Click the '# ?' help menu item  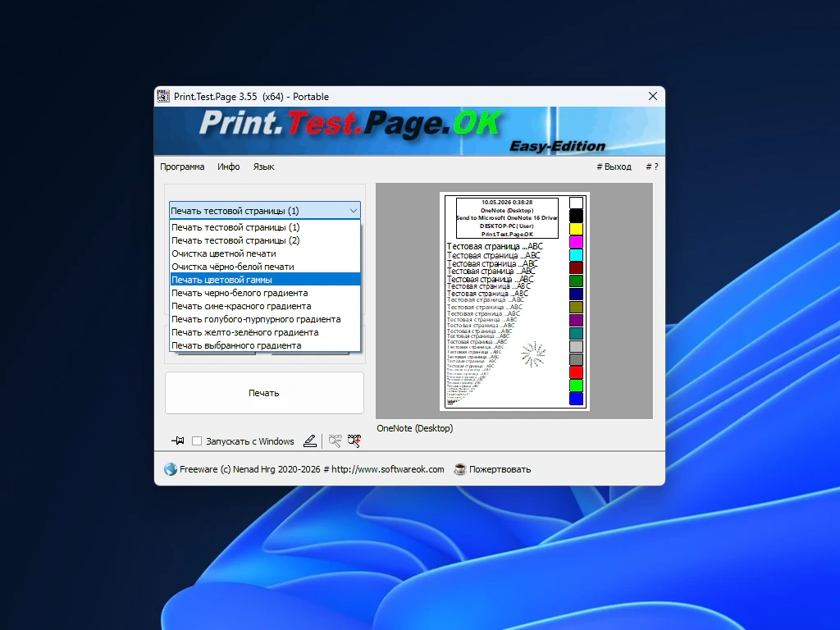652,167
